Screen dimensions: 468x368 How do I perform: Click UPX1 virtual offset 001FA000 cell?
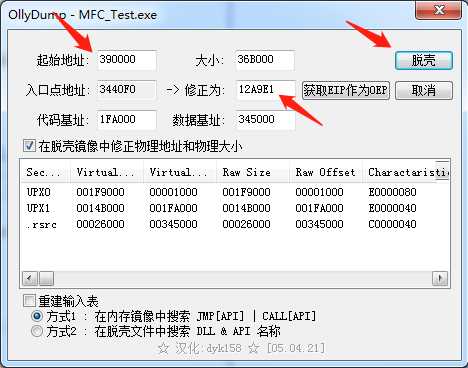(x=173, y=208)
